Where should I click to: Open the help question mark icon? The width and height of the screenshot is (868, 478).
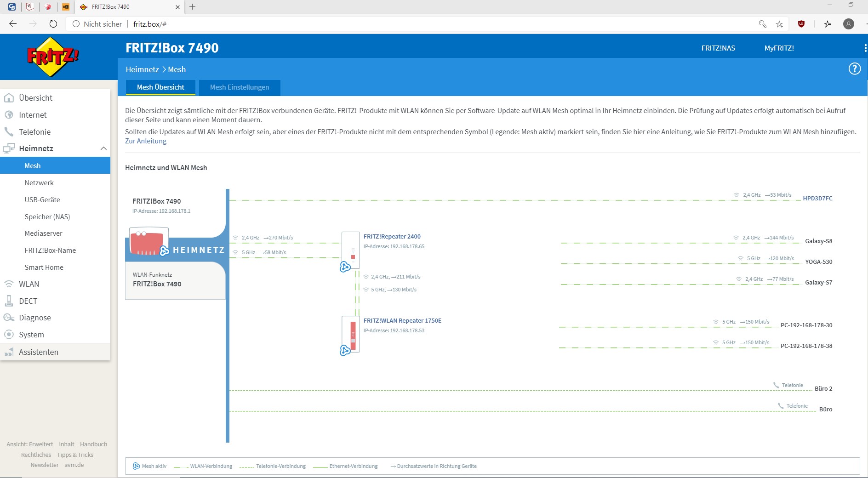pyautogui.click(x=854, y=69)
